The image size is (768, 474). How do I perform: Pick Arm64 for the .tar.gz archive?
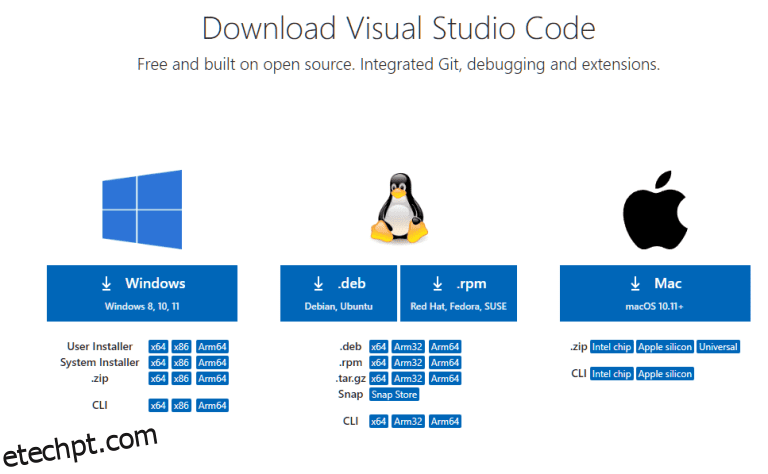(x=445, y=379)
